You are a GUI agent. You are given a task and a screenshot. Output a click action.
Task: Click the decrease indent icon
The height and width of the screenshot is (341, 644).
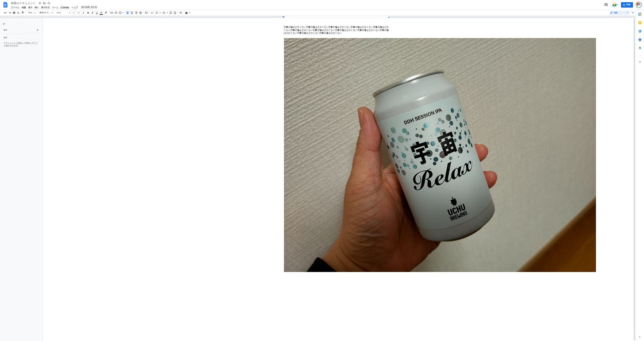coord(171,13)
